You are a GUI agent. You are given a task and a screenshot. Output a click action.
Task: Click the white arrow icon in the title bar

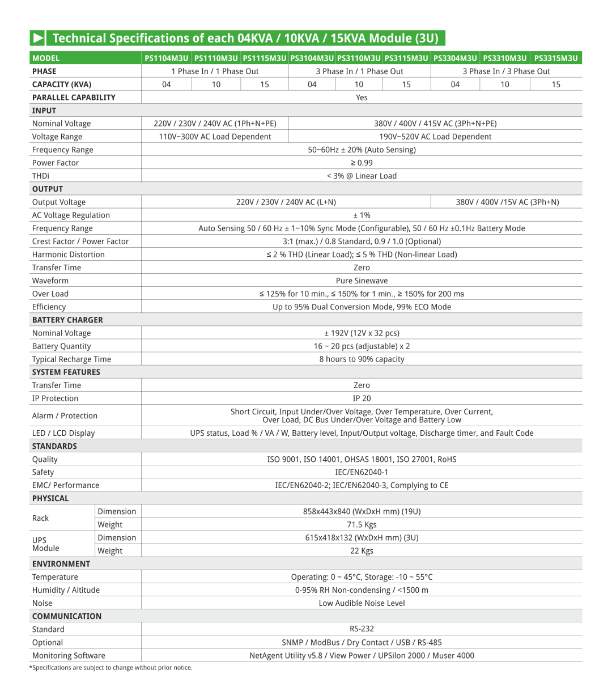(x=39, y=38)
